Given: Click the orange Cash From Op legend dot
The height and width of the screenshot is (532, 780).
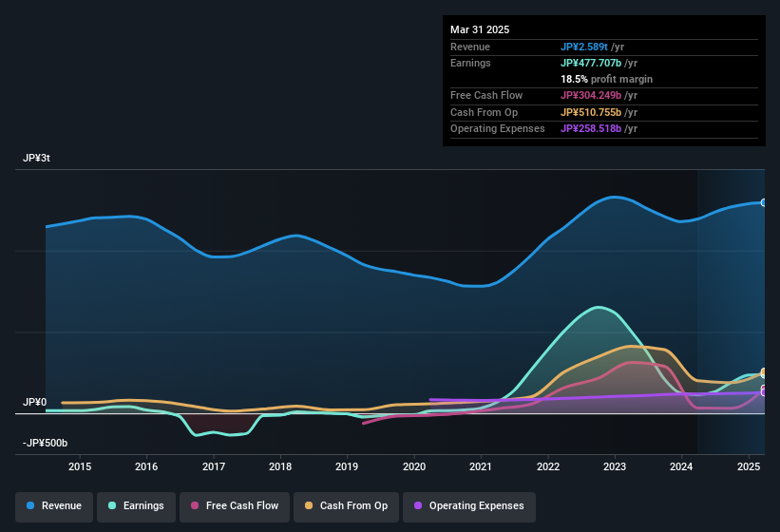Looking at the screenshot, I should (309, 505).
